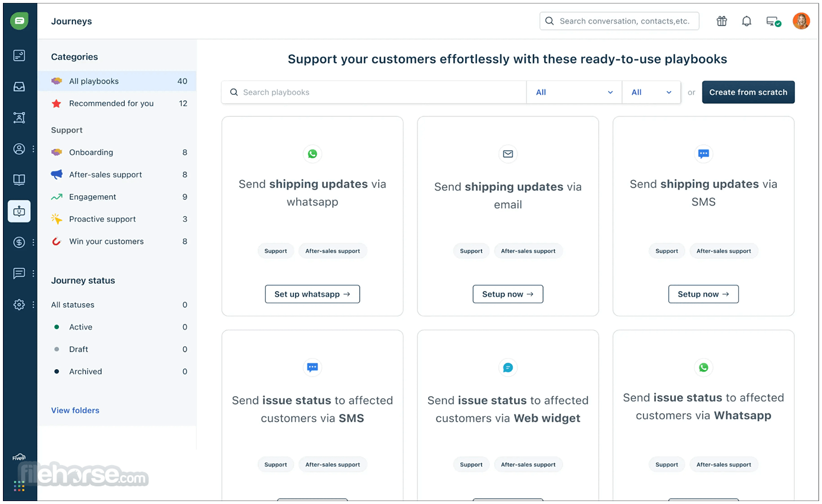
Task: Open the wider All dropdown next to playbook search
Action: [x=574, y=92]
